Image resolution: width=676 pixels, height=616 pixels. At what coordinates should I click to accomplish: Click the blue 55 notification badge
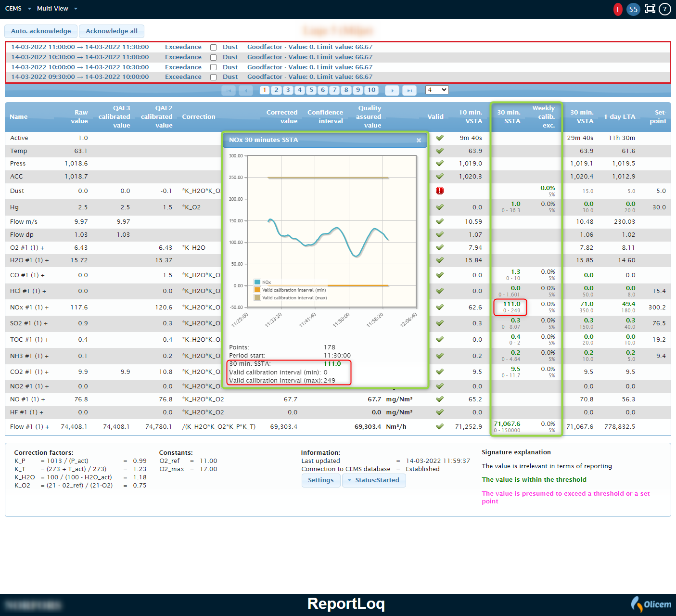[633, 9]
